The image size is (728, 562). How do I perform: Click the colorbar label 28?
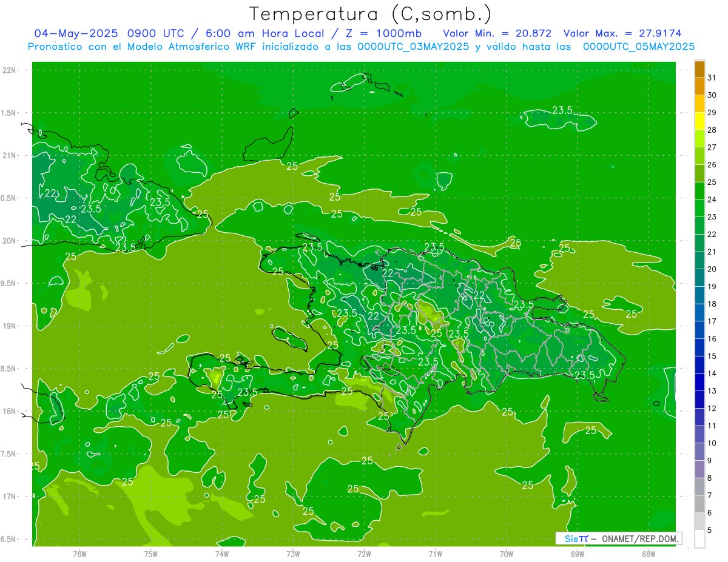(x=712, y=130)
